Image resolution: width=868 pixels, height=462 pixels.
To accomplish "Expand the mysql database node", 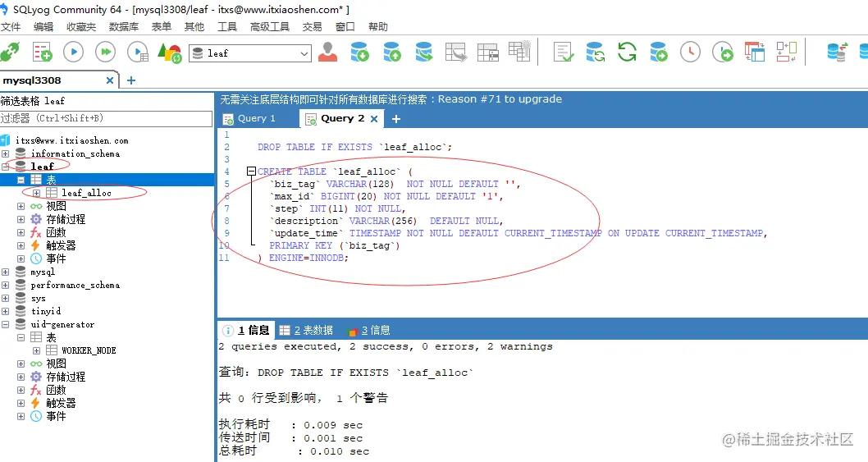I will (5, 272).
